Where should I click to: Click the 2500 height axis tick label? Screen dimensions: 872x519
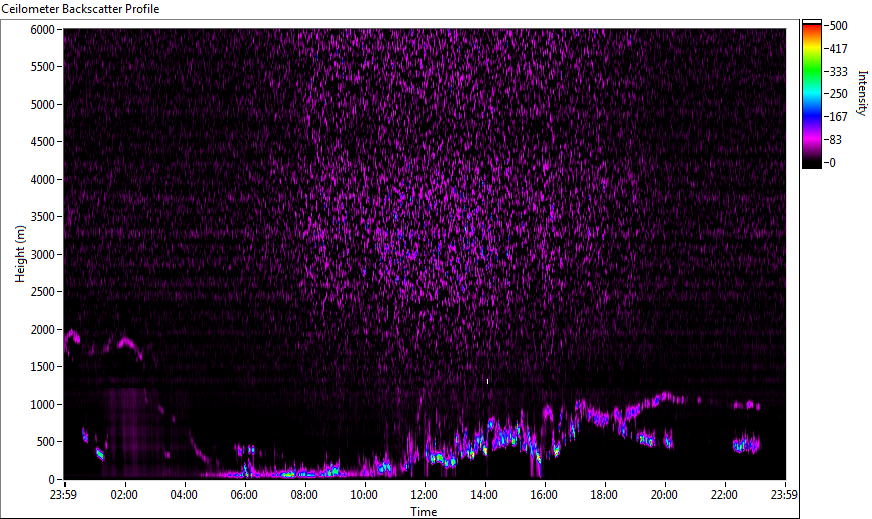(43, 292)
